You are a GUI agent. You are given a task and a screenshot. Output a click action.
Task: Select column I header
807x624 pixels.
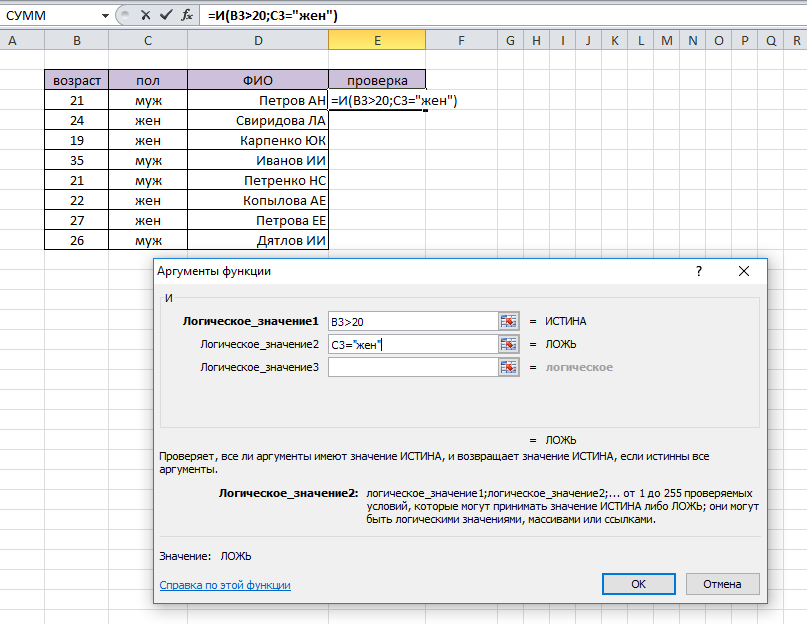[563, 40]
